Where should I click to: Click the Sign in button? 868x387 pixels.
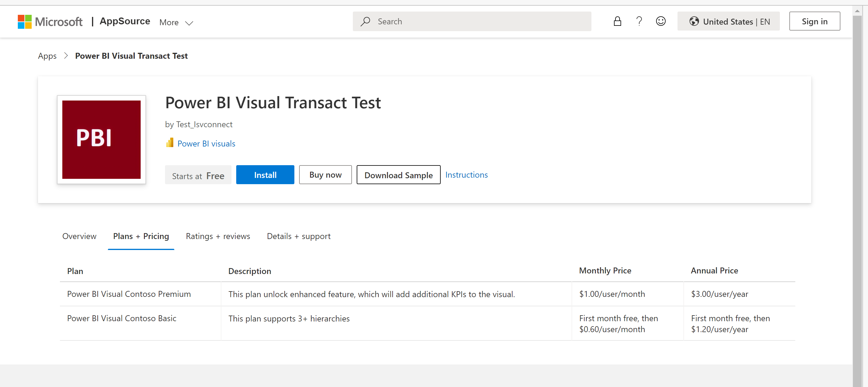tap(815, 21)
